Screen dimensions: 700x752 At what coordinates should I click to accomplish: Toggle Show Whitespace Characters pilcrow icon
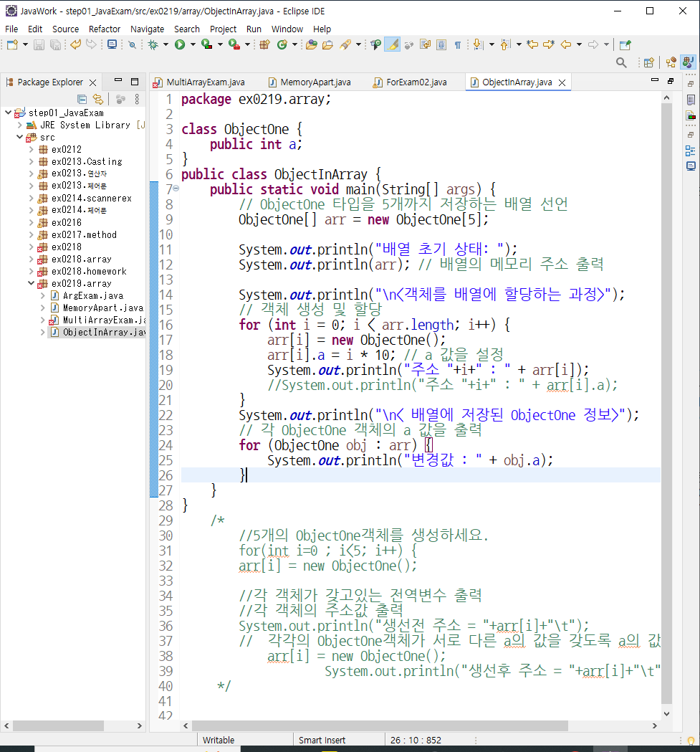457,44
